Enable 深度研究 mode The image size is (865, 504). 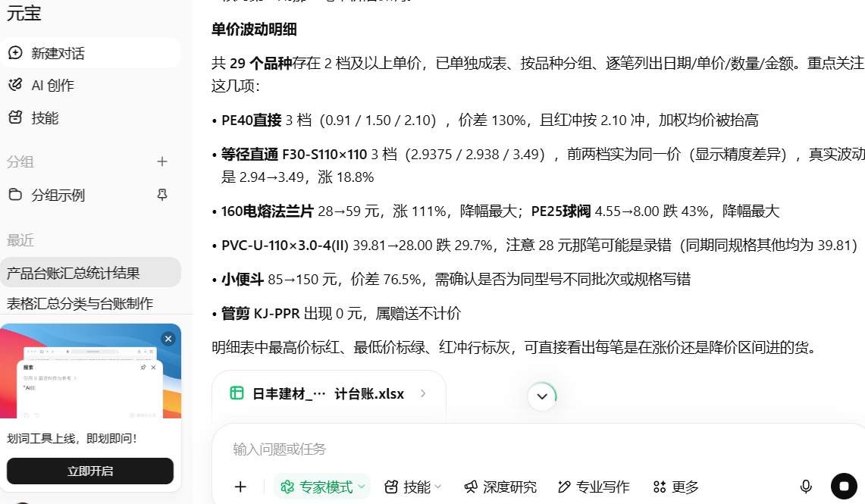click(x=500, y=487)
